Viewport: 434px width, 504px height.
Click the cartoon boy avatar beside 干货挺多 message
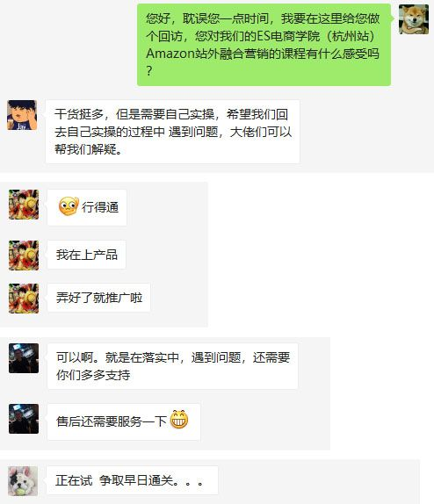coord(22,115)
